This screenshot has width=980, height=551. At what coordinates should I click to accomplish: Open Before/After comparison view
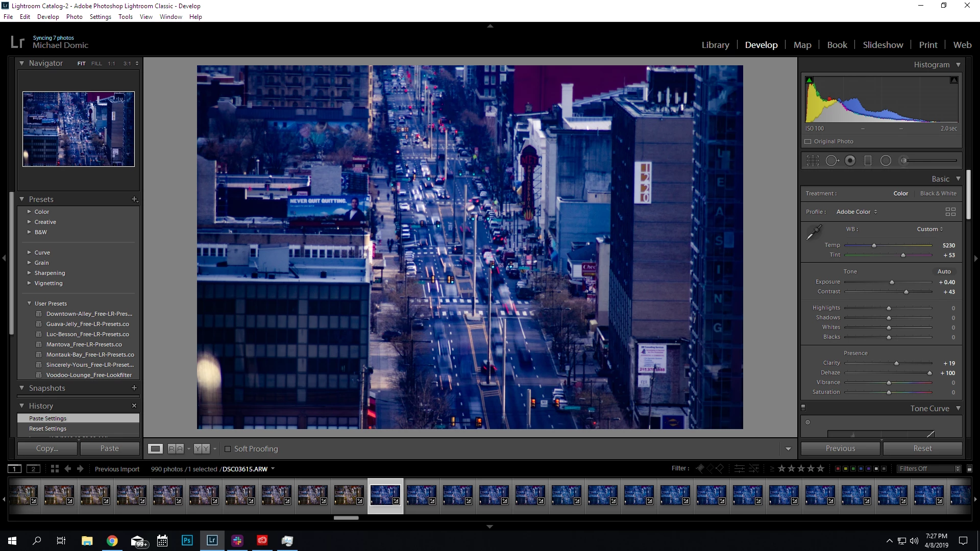tap(176, 449)
